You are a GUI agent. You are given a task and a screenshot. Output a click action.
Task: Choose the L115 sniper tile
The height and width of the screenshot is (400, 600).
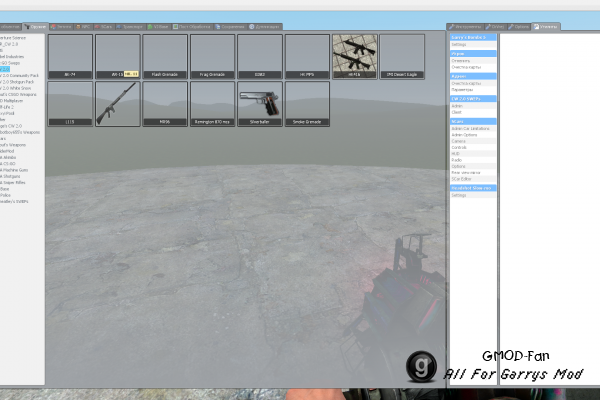(x=70, y=104)
